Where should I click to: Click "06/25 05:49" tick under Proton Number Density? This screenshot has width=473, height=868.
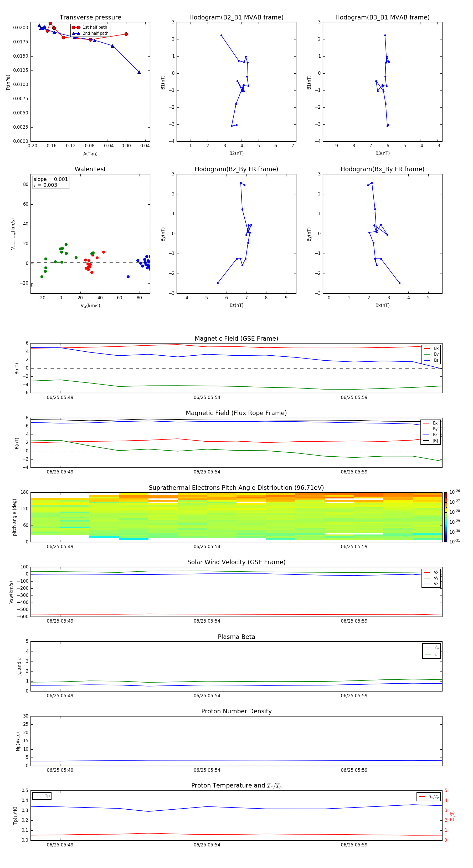(60, 770)
